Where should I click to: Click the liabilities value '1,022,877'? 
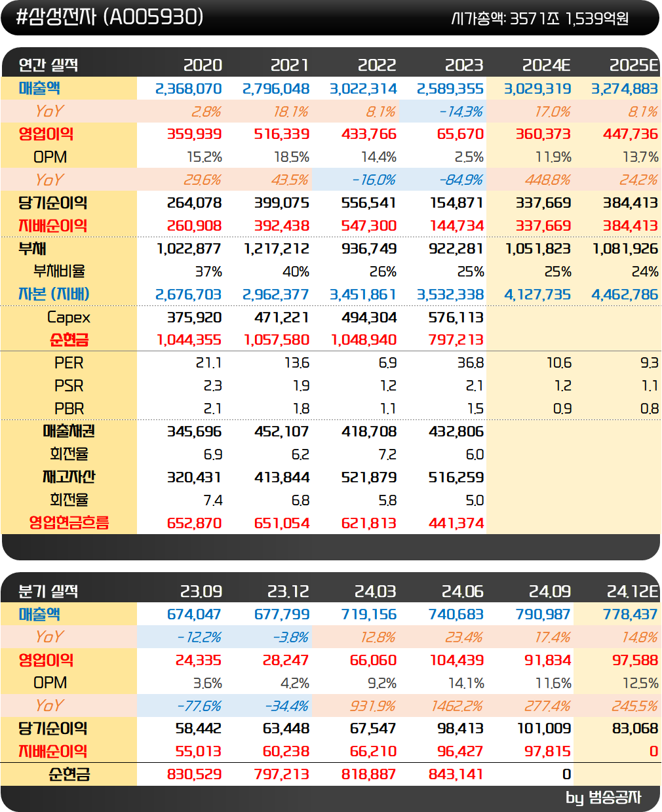pyautogui.click(x=189, y=249)
